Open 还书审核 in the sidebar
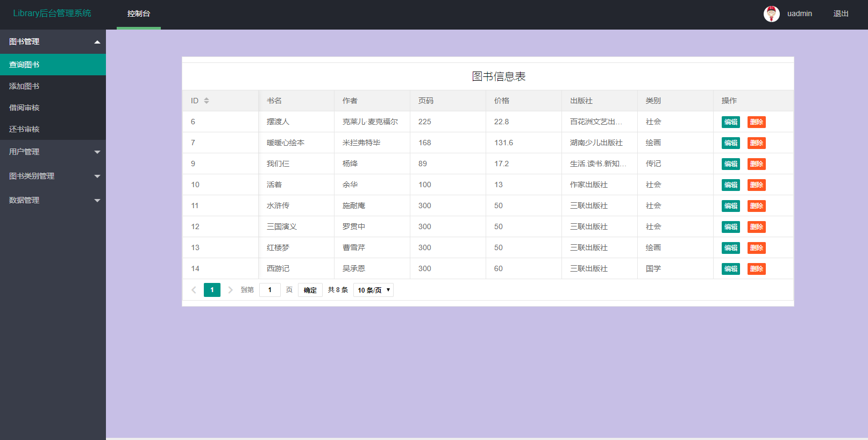 pyautogui.click(x=53, y=129)
